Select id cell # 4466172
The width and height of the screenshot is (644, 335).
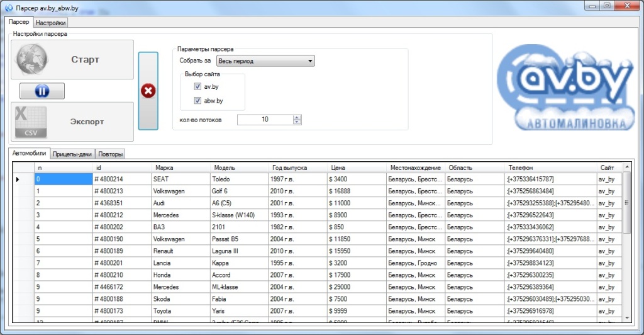(x=122, y=287)
